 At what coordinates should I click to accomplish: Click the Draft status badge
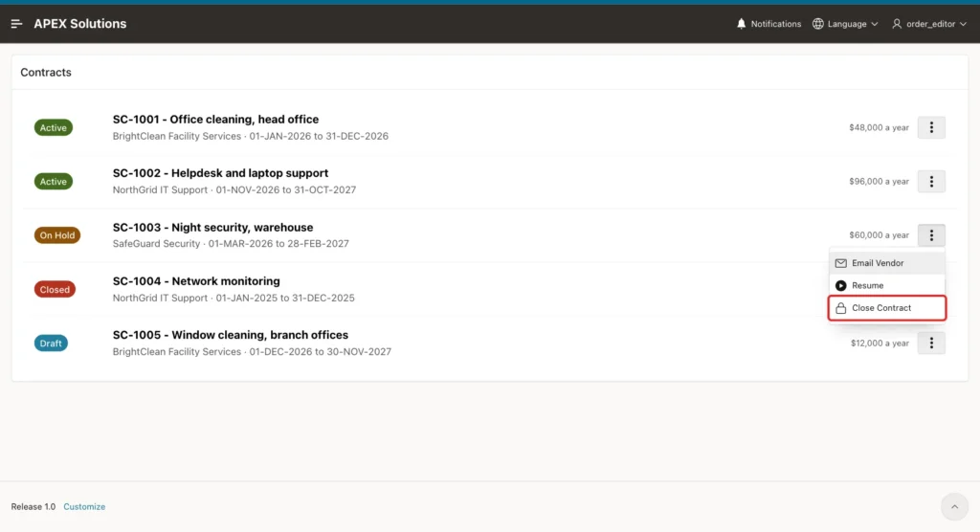pos(51,344)
